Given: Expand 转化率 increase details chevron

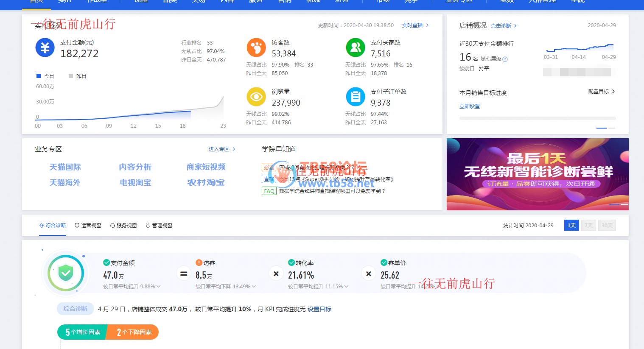Looking at the screenshot, I should (x=346, y=287).
